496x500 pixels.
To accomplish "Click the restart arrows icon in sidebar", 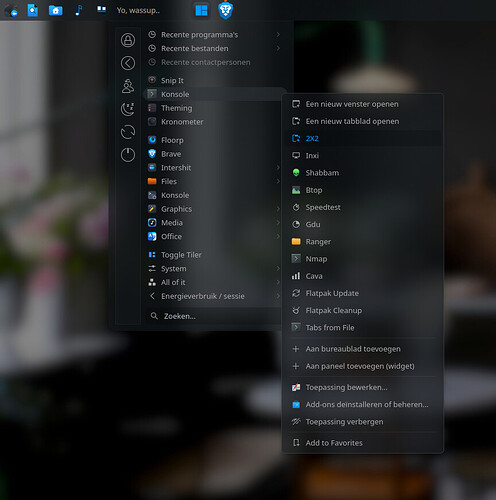I will [x=128, y=132].
